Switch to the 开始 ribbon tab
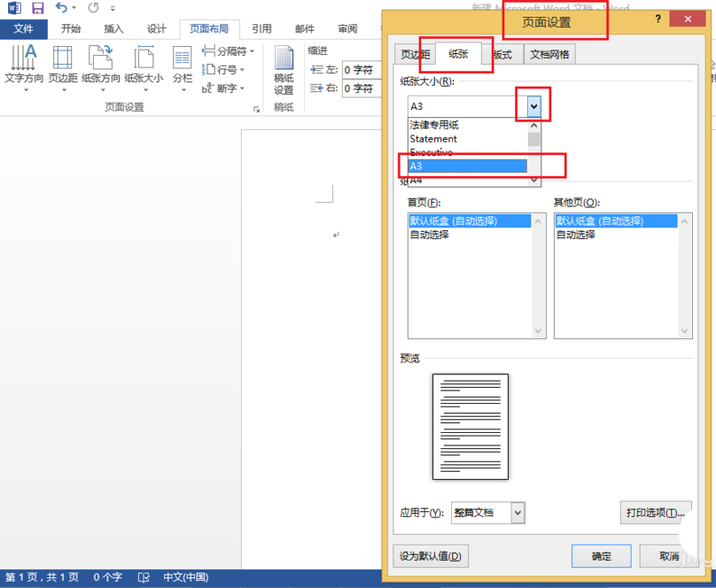The image size is (716, 588). (x=71, y=28)
